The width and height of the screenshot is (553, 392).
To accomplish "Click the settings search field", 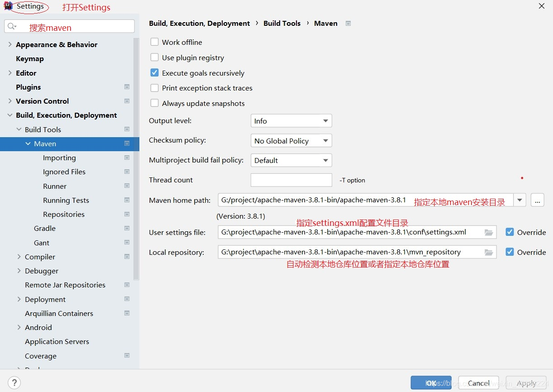I will click(69, 26).
